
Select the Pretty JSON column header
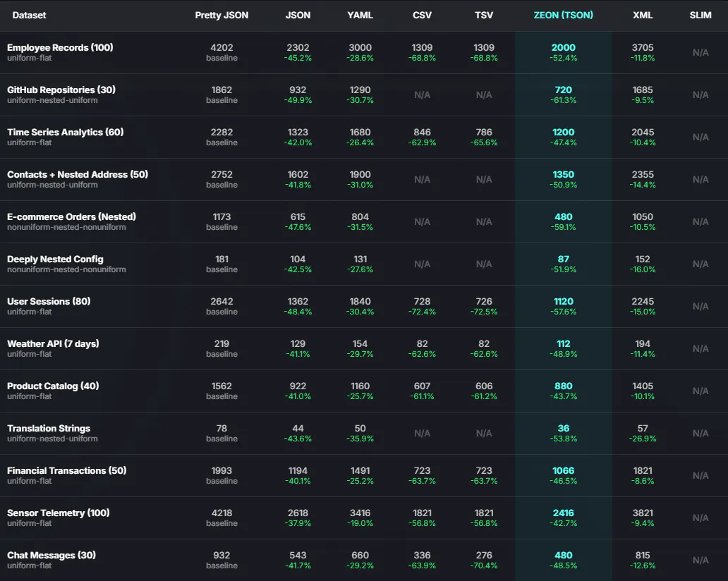tap(222, 16)
